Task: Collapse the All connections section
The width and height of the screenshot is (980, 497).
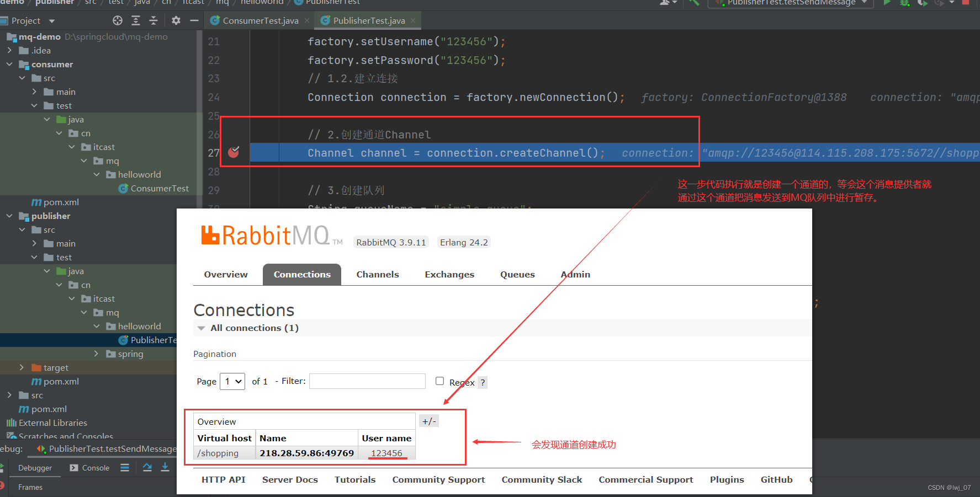Action: [201, 328]
